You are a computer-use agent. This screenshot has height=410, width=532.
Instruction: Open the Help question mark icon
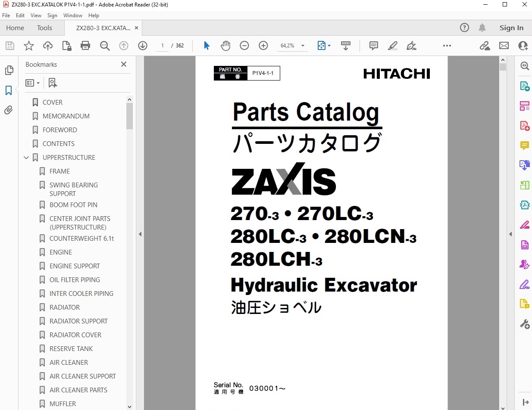464,28
